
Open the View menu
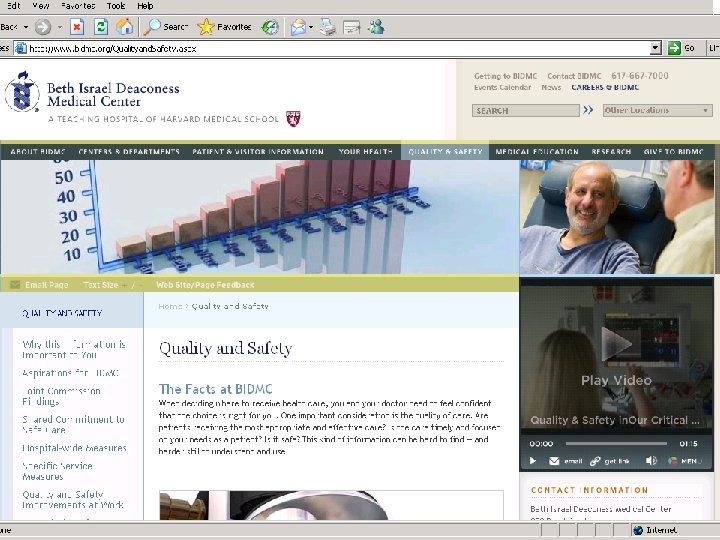point(41,6)
